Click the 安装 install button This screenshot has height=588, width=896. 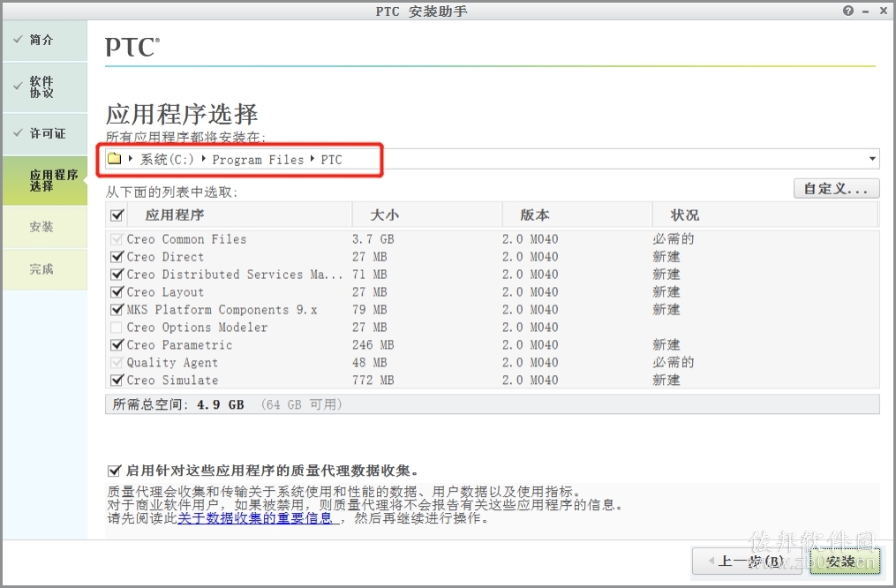click(x=845, y=562)
